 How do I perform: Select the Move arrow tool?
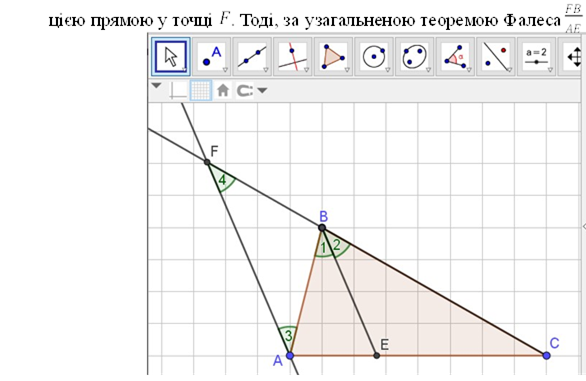click(171, 57)
